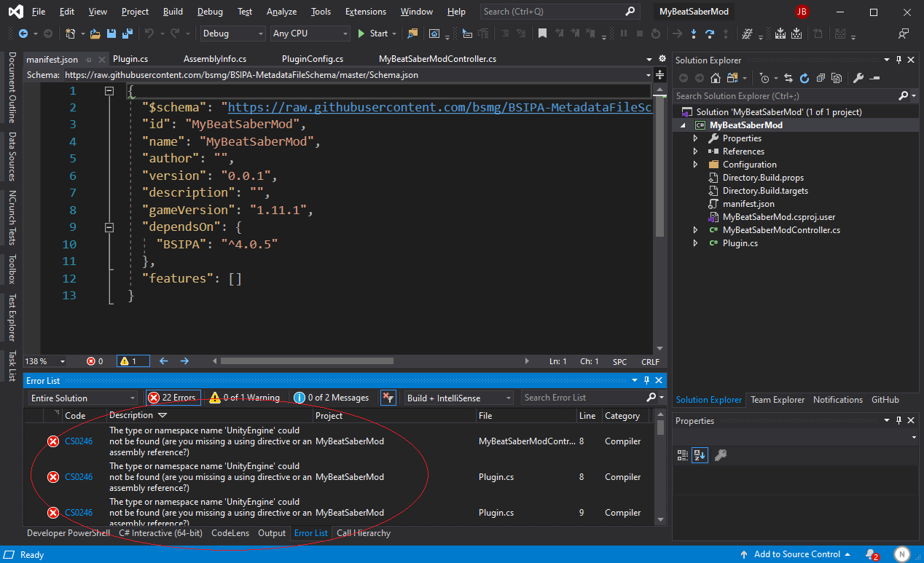Click the Error List vertical scrollbar

pyautogui.click(x=660, y=428)
